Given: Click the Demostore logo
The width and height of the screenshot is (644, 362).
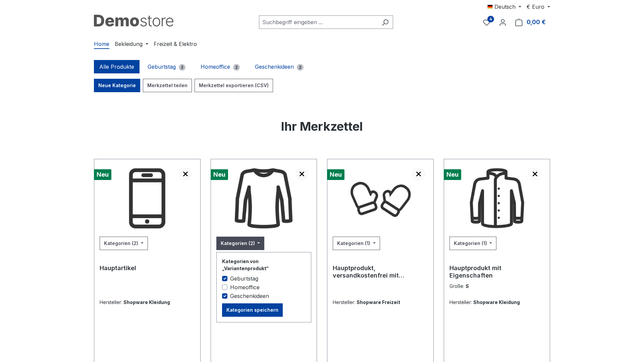Looking at the screenshot, I should coord(133,21).
